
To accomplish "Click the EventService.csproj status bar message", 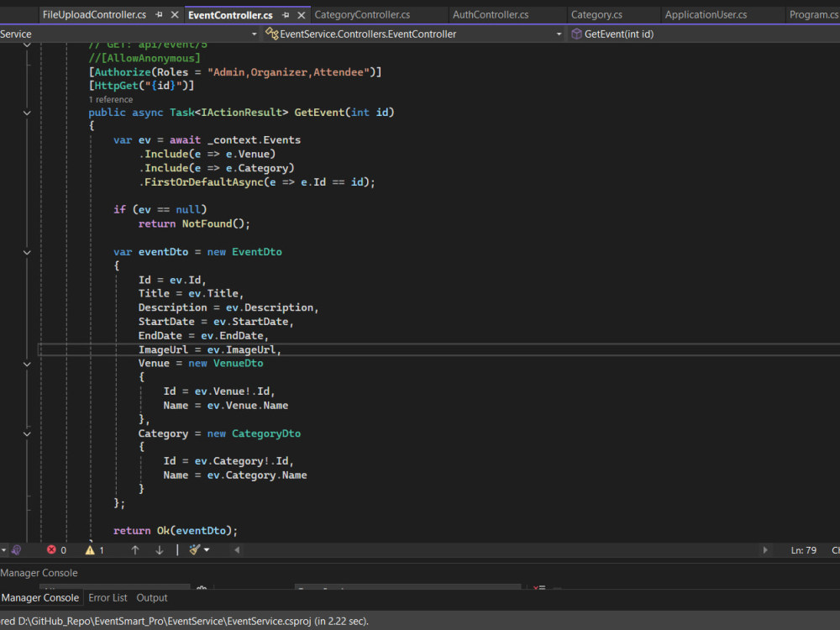I will pos(184,622).
